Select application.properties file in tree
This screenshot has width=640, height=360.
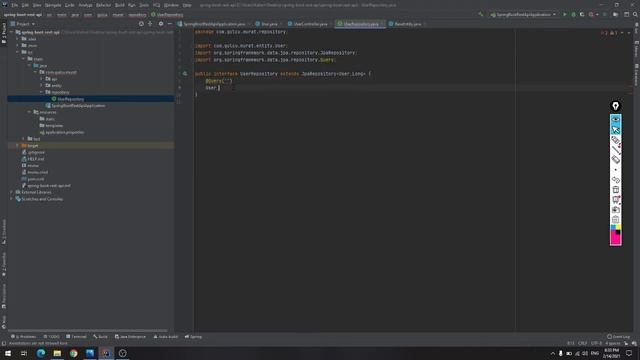[64, 132]
